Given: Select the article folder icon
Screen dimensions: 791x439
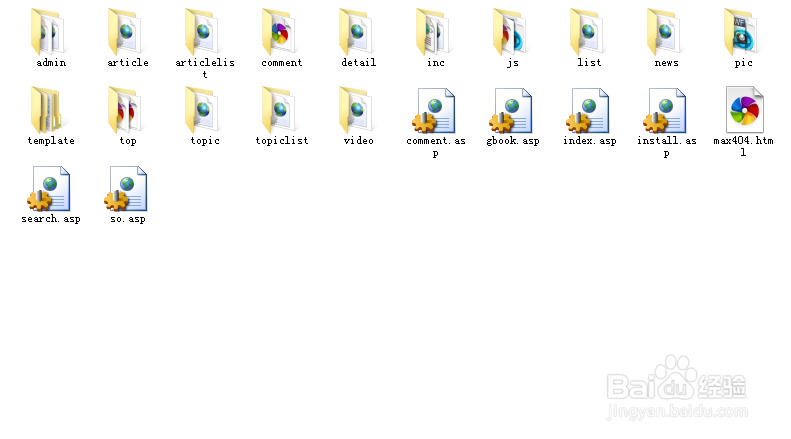Looking at the screenshot, I should [x=126, y=32].
